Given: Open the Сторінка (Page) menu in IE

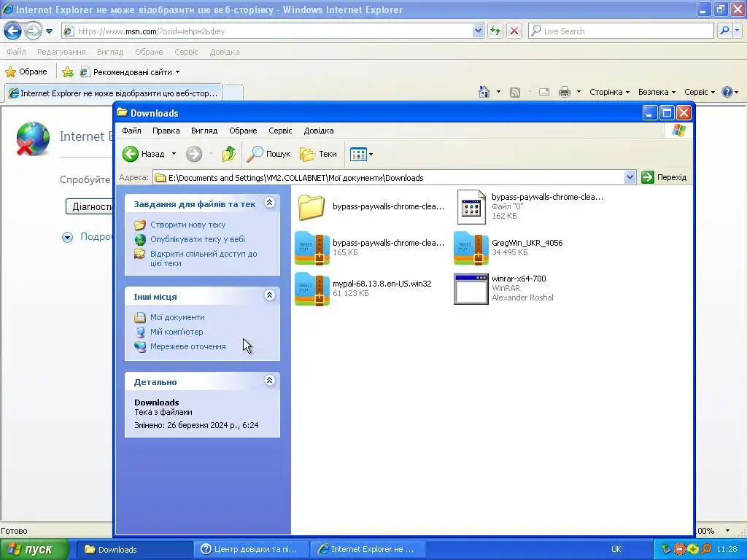Looking at the screenshot, I should (x=609, y=92).
